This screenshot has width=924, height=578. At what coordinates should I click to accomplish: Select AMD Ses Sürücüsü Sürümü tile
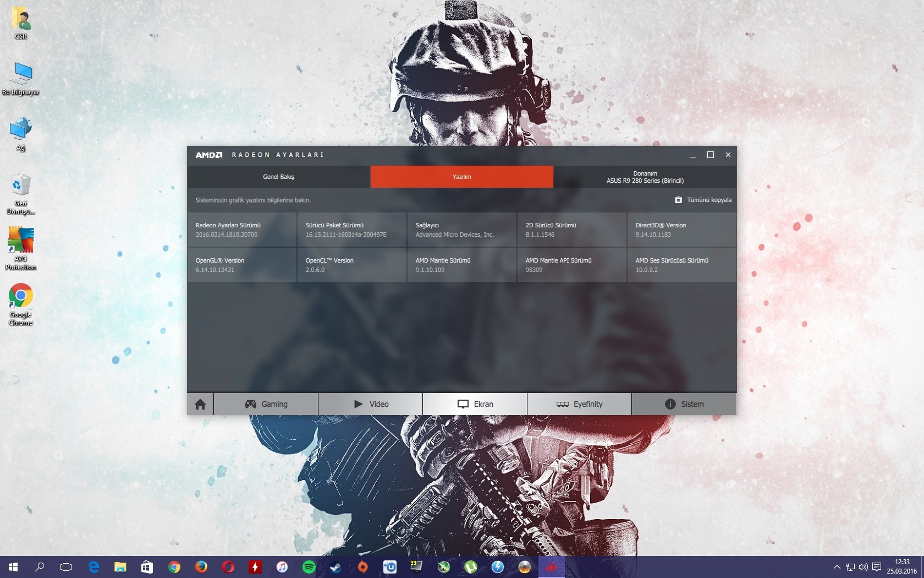tap(682, 265)
